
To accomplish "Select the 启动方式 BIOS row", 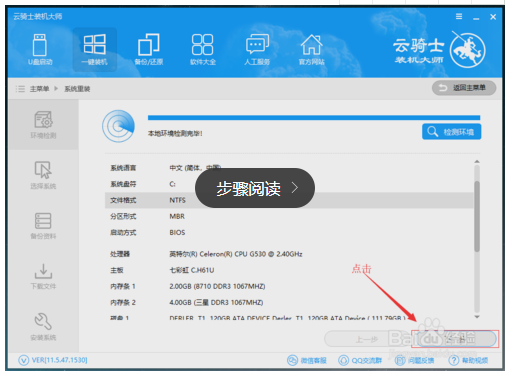I will click(x=289, y=232).
